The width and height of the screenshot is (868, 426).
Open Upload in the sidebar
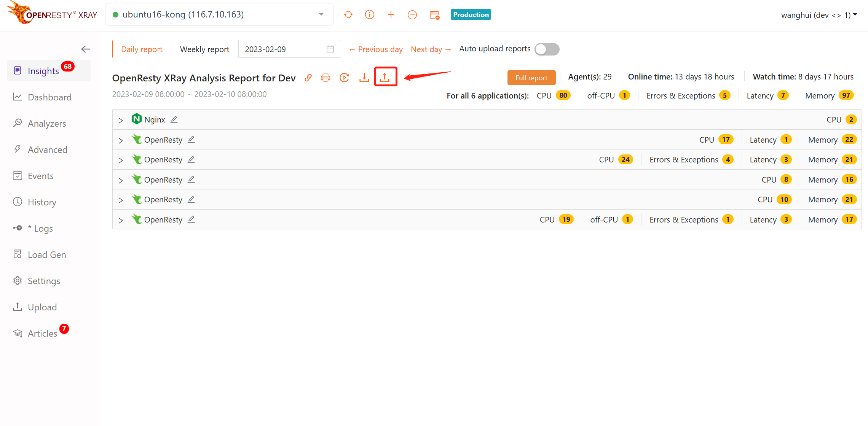49,307
